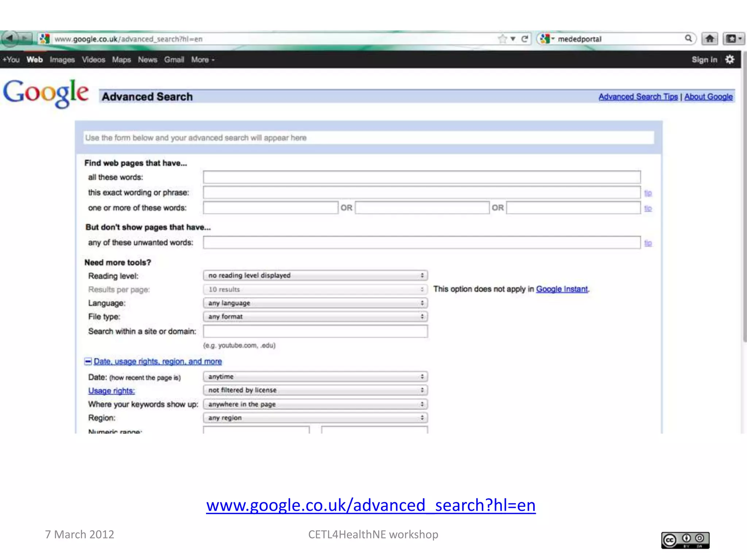Click 'this exact wording or phrase' field
747x560 pixels.
pos(422,192)
